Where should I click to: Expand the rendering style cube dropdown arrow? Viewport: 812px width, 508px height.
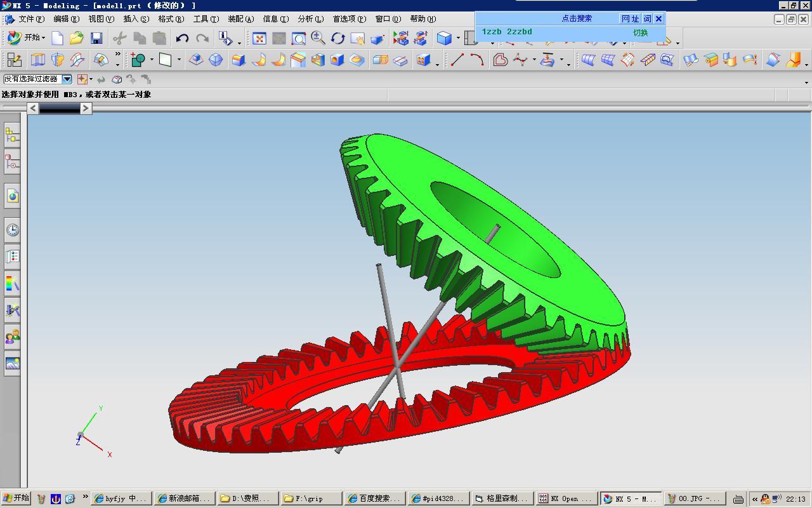point(458,39)
